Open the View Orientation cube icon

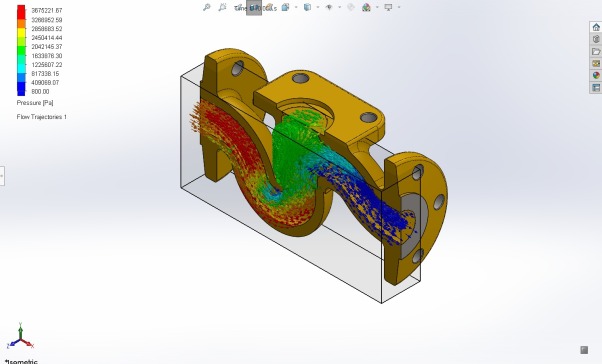coord(285,7)
